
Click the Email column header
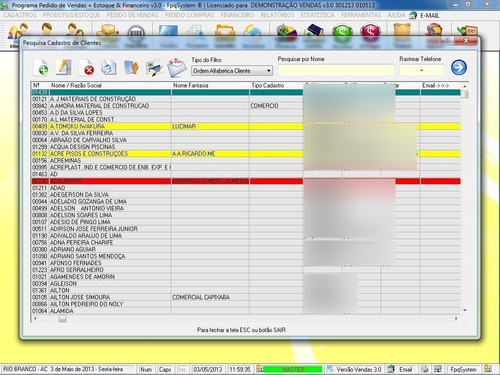(x=440, y=85)
